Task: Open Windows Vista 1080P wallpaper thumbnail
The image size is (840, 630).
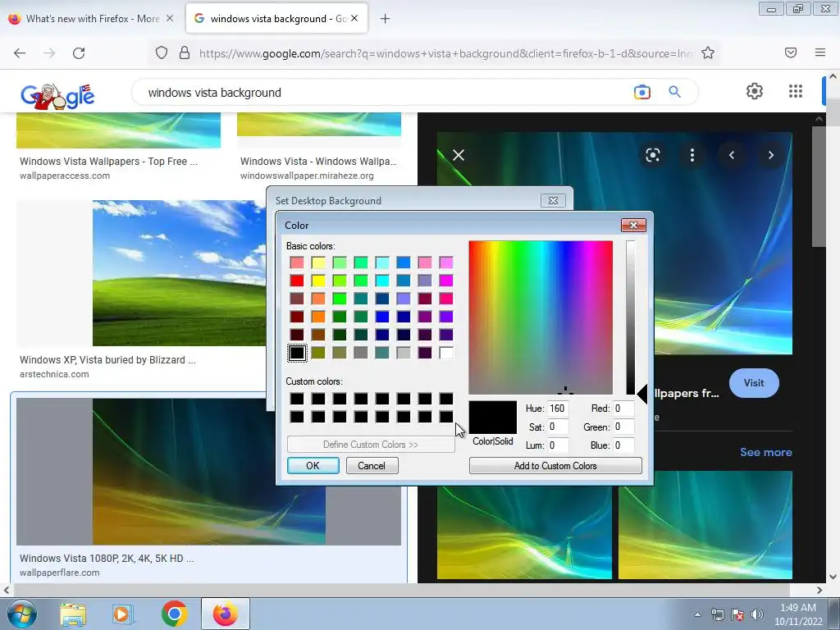Action: 208,472
